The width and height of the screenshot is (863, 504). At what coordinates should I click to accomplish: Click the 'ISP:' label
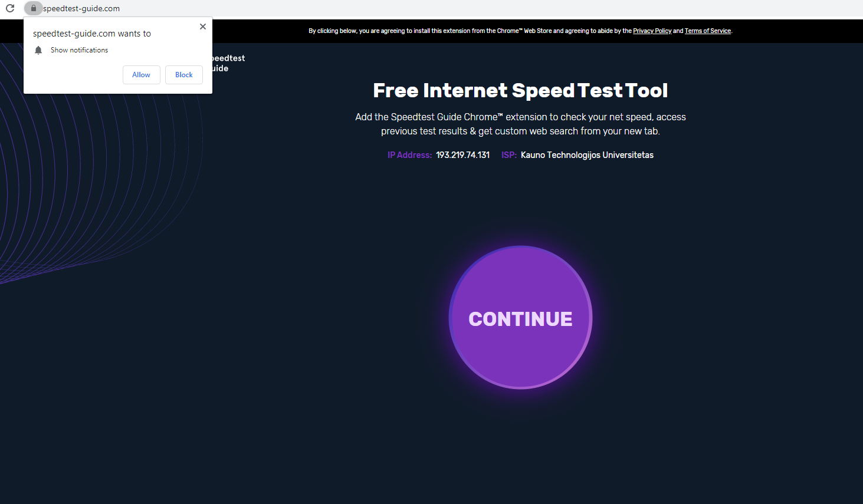click(x=509, y=155)
